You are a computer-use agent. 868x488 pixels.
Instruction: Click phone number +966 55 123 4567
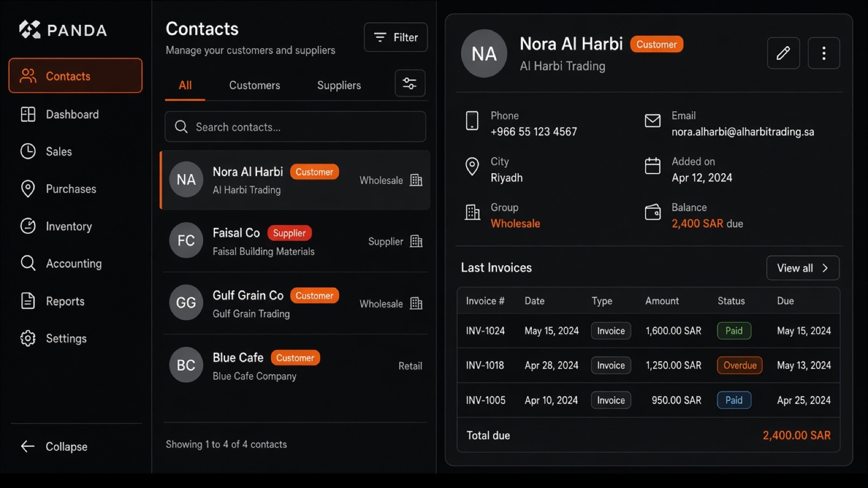pos(534,132)
